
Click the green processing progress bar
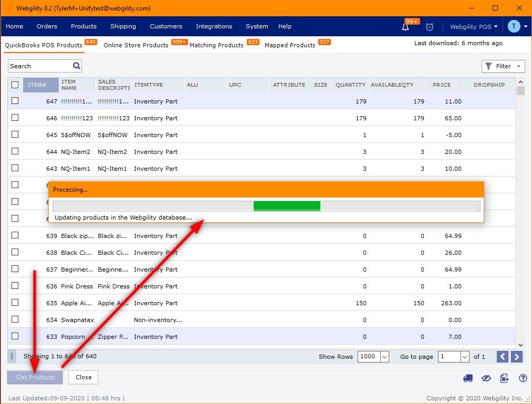pyautogui.click(x=287, y=206)
